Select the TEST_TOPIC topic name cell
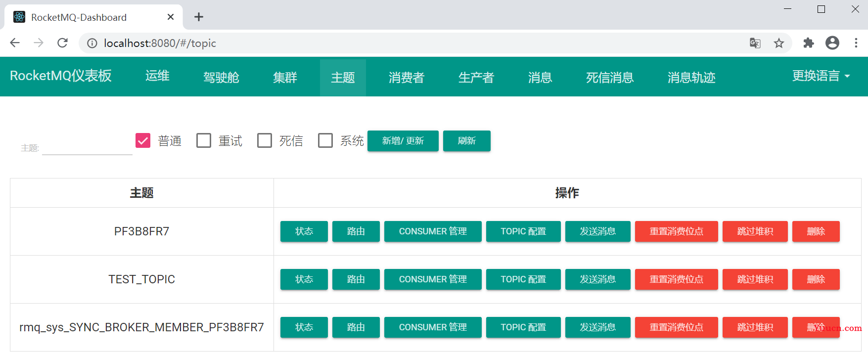The width and height of the screenshot is (868, 355). click(142, 279)
